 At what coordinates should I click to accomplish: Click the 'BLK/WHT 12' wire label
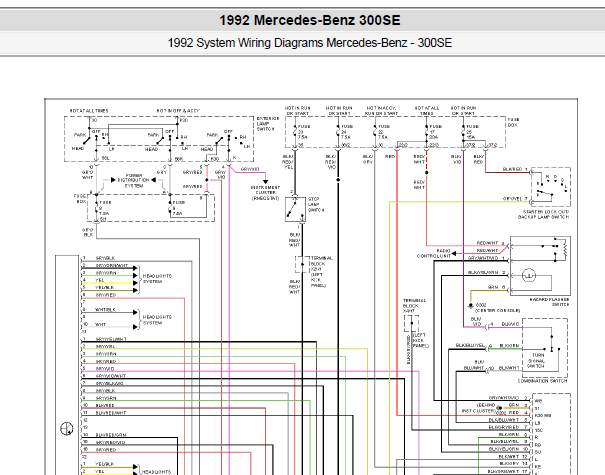click(x=513, y=456)
